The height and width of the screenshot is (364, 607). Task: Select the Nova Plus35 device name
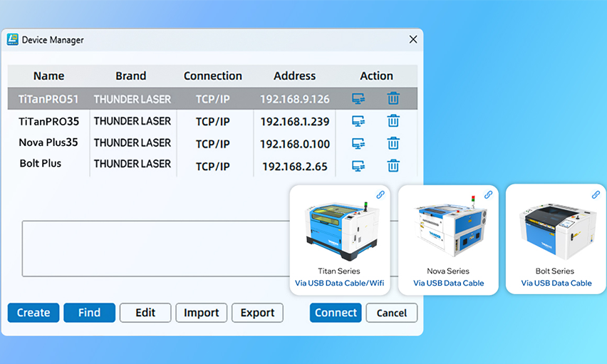click(48, 142)
